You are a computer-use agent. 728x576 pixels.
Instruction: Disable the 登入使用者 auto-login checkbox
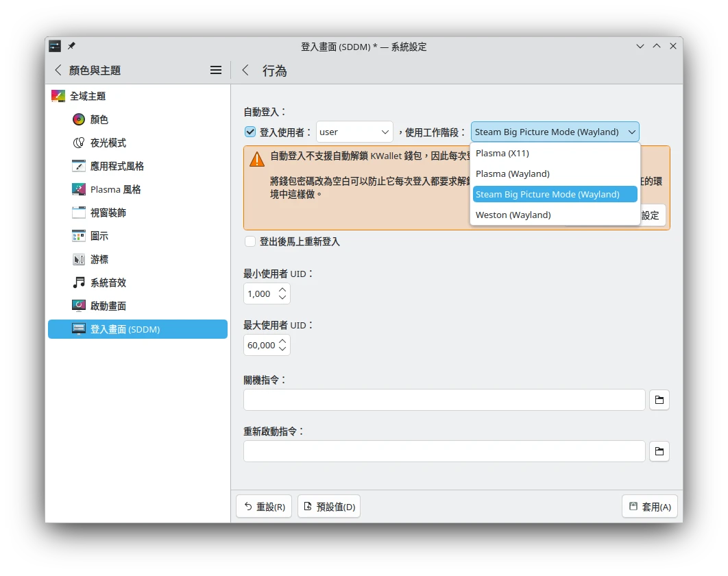(250, 132)
